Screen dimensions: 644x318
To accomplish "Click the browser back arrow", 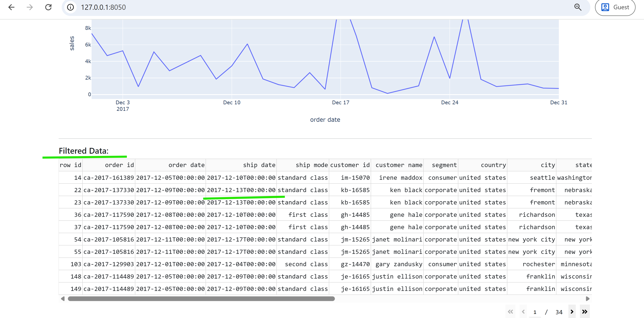I will 11,7.
